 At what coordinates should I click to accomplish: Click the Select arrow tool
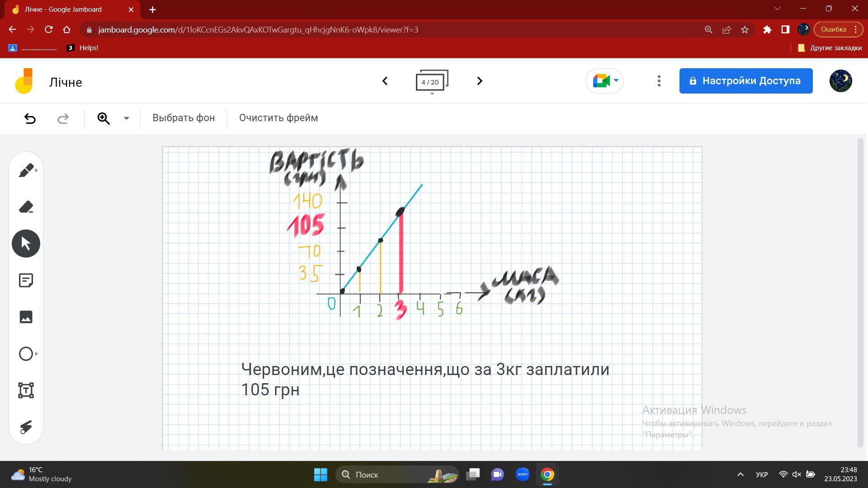(26, 244)
